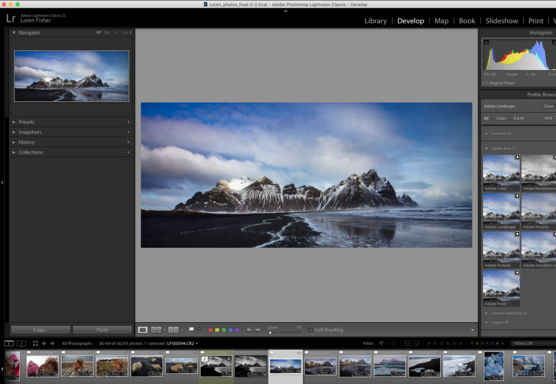
Task: Expand the Presets panel
Action: pos(13,122)
